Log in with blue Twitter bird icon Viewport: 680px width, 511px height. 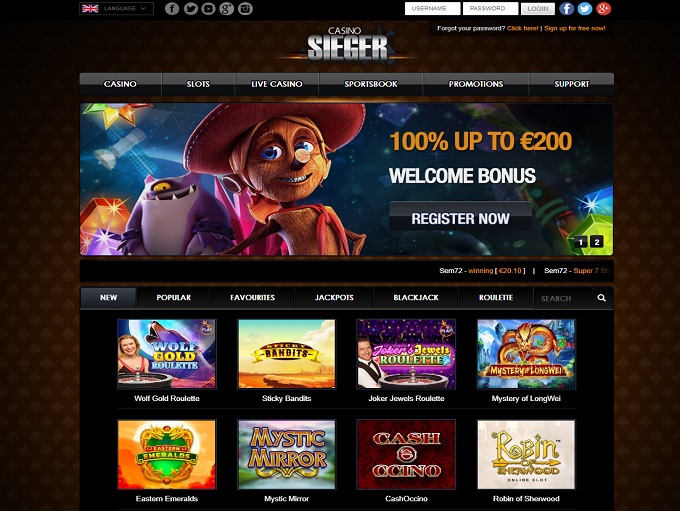[x=585, y=9]
